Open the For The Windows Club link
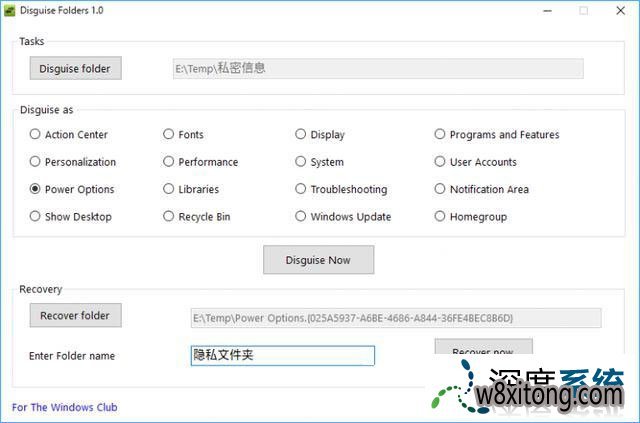The image size is (640, 423). tap(64, 408)
